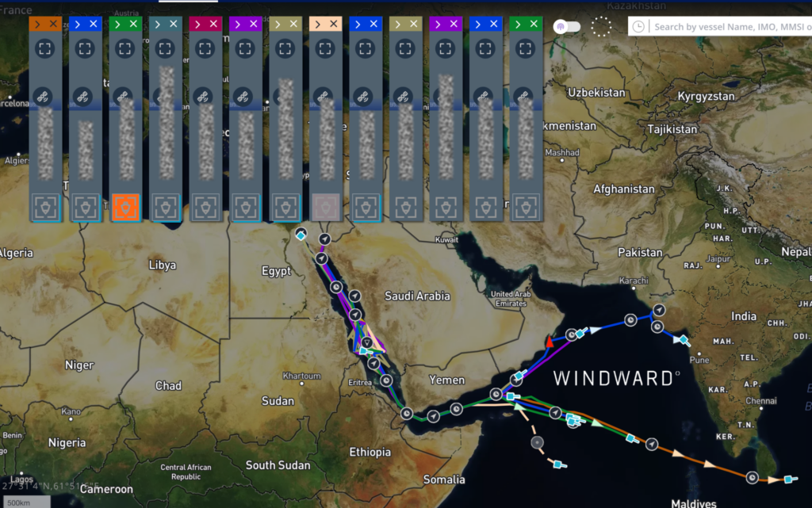
Task: Click link icon on last green-header card
Action: coord(523,96)
